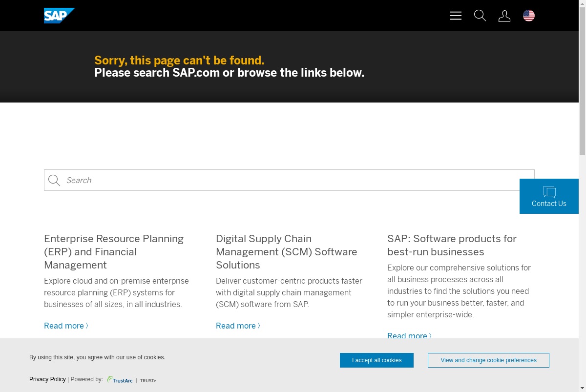Click the header search magnifier icon
Image resolution: width=586 pixels, height=392 pixels.
pos(480,16)
